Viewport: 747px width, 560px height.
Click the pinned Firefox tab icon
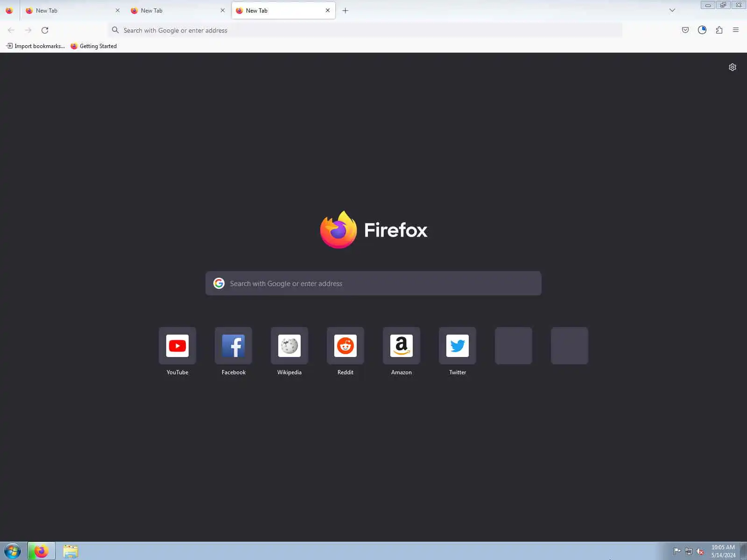point(9,10)
